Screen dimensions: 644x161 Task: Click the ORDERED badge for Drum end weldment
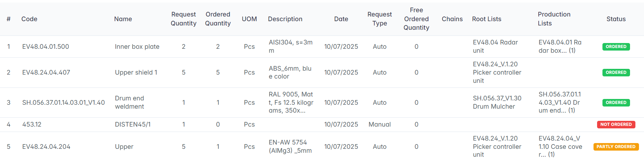(x=616, y=103)
